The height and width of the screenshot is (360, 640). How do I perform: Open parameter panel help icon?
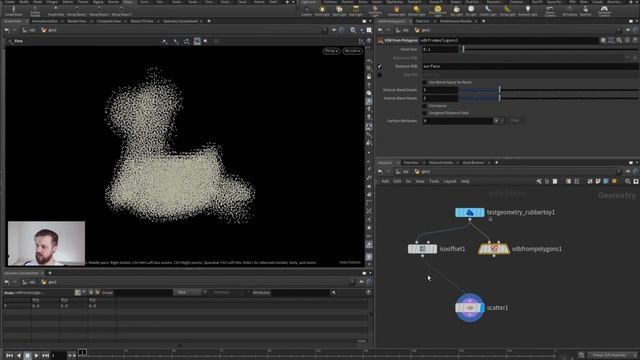pos(635,40)
